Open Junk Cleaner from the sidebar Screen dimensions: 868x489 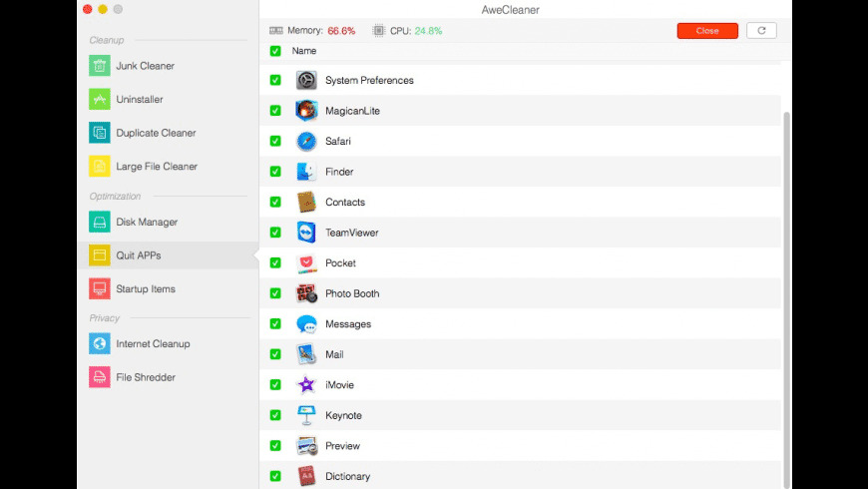tap(144, 66)
